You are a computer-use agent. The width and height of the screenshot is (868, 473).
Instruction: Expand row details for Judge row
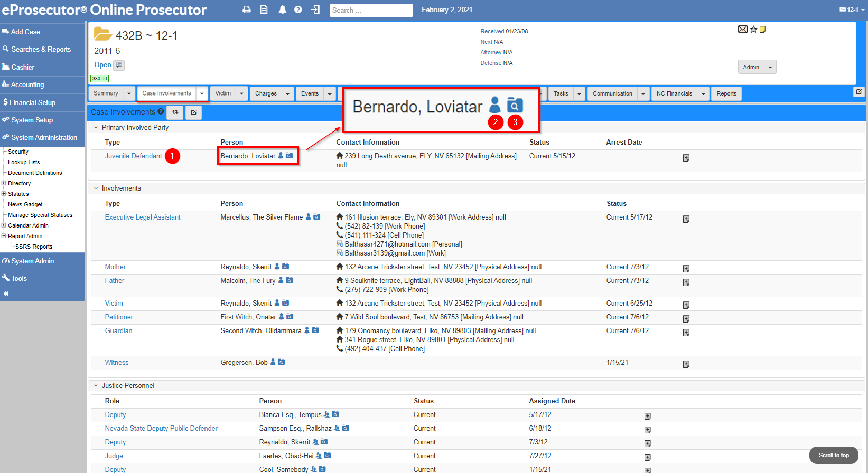(647, 458)
